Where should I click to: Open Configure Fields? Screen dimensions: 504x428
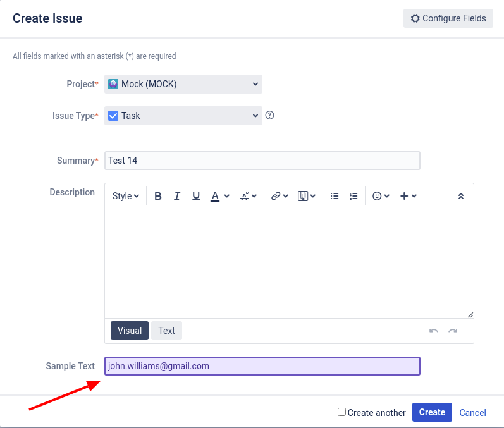click(448, 18)
